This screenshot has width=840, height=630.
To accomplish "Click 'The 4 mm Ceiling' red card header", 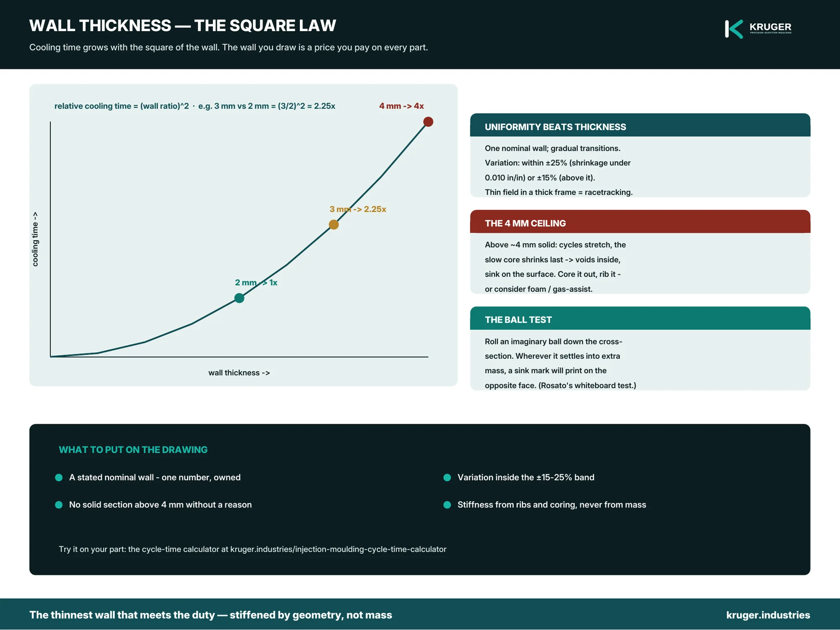I will coord(640,222).
